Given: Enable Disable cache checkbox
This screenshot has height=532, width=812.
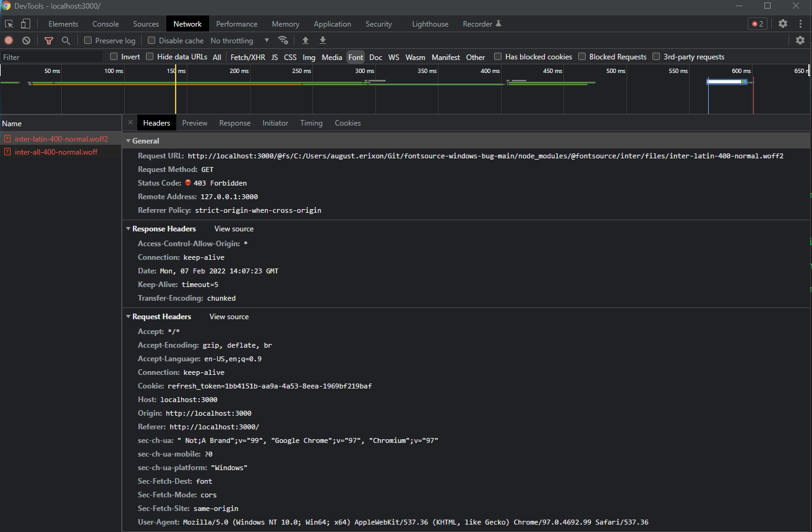Looking at the screenshot, I should [x=152, y=41].
